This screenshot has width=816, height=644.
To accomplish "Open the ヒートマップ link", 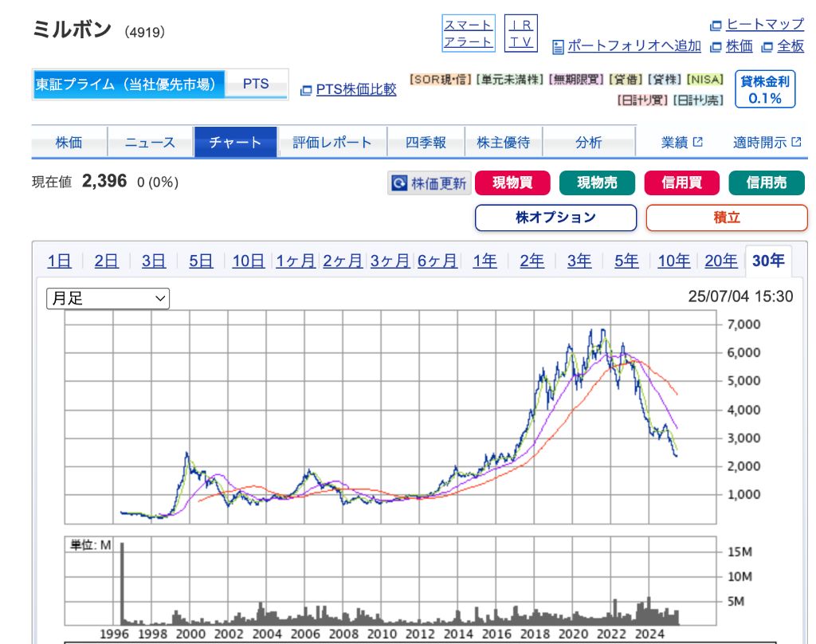I will 765,25.
